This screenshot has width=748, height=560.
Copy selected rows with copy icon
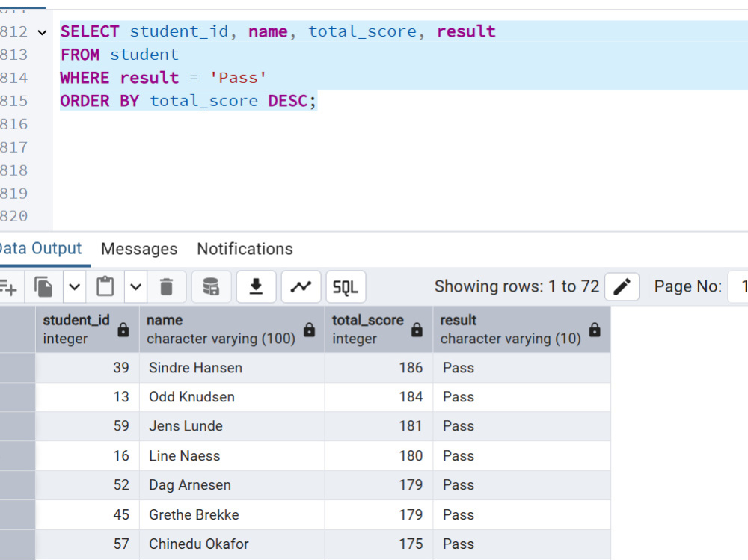[x=43, y=287]
